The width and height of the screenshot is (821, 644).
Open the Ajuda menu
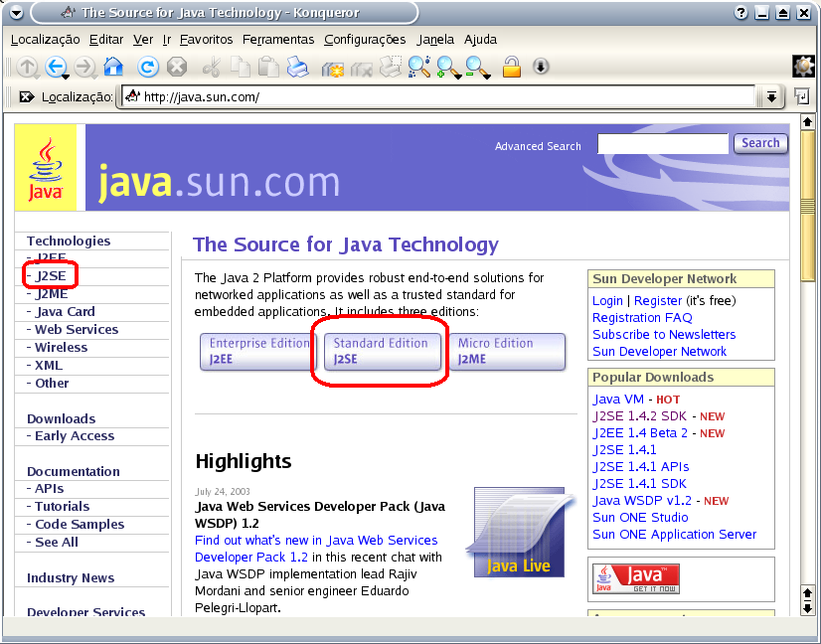pos(480,40)
